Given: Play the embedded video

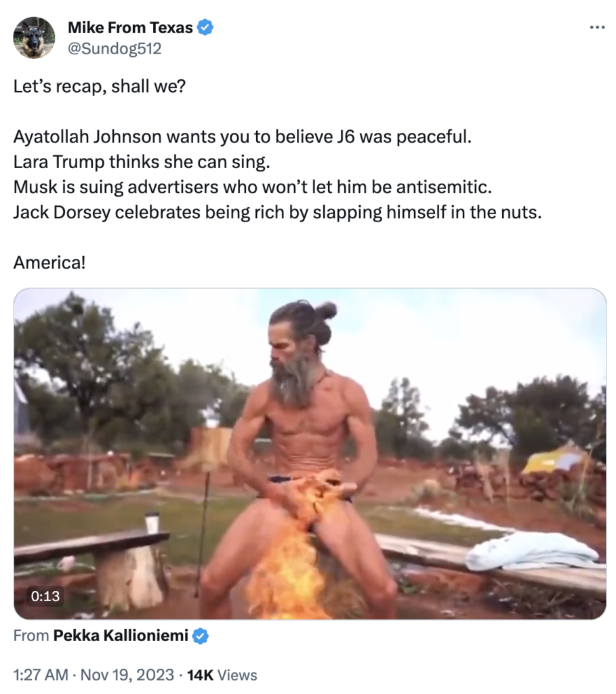Looking at the screenshot, I should pos(310,453).
